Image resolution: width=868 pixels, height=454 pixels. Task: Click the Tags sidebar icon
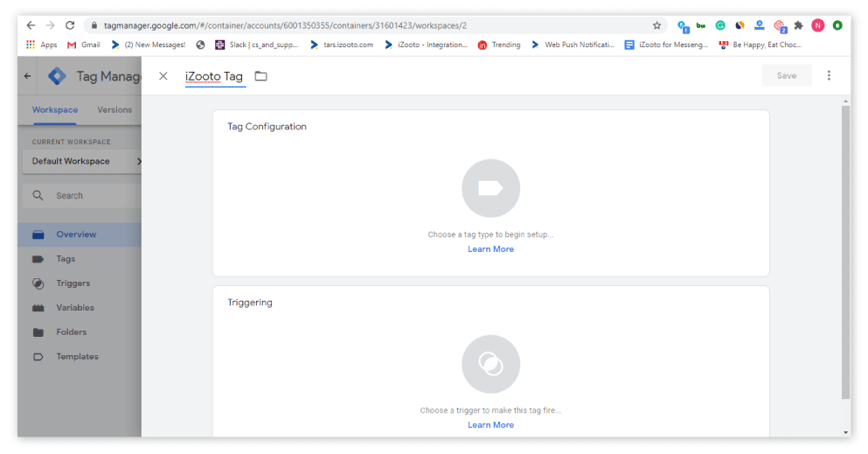click(38, 259)
